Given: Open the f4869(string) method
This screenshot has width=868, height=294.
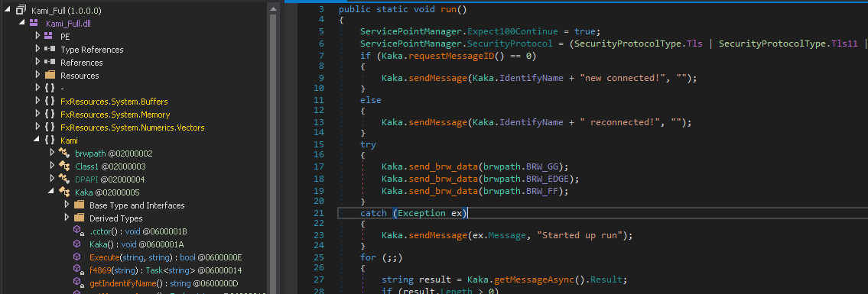Looking at the screenshot, I should [165, 270].
